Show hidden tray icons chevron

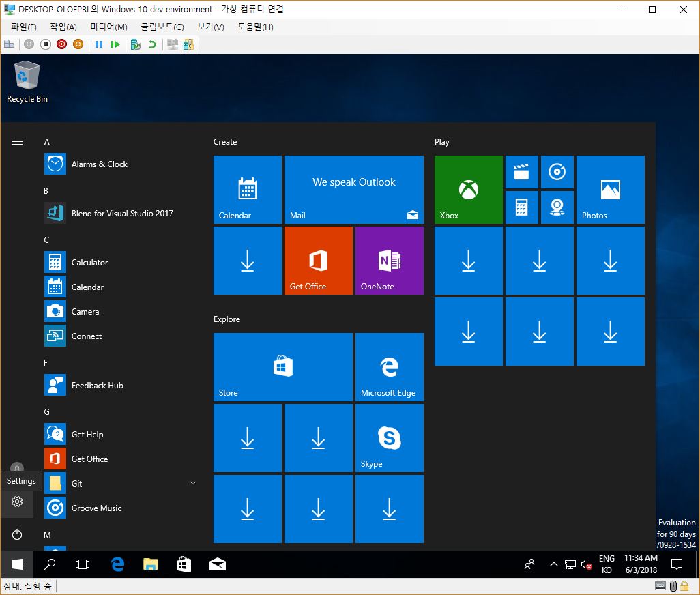tap(553, 564)
